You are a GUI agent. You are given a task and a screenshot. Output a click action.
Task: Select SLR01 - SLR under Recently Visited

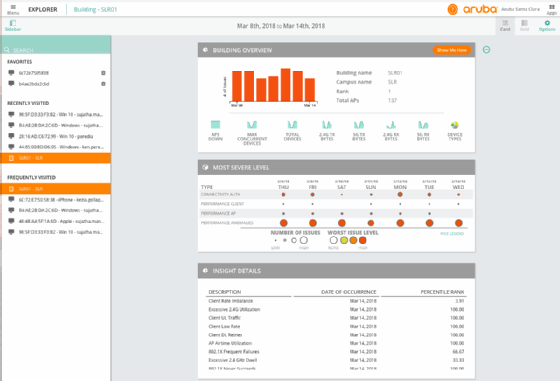click(x=56, y=158)
